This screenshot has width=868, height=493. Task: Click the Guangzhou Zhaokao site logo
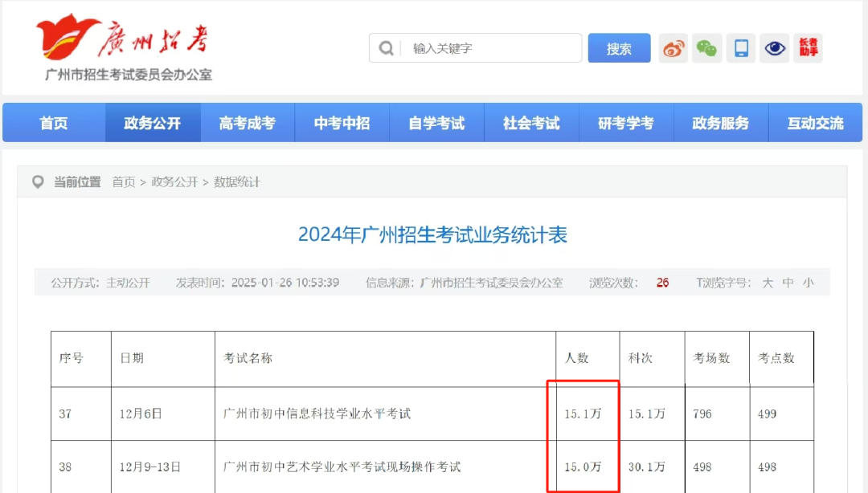[124, 48]
